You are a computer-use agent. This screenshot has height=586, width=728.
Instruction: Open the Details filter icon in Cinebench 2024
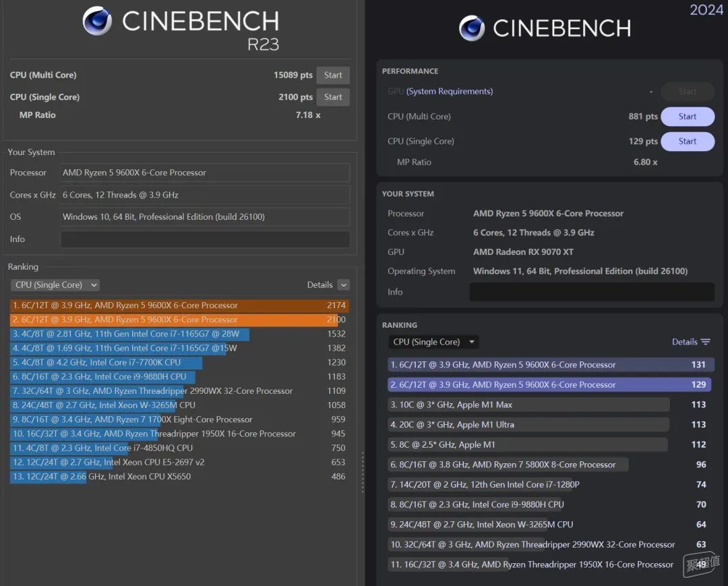point(705,342)
